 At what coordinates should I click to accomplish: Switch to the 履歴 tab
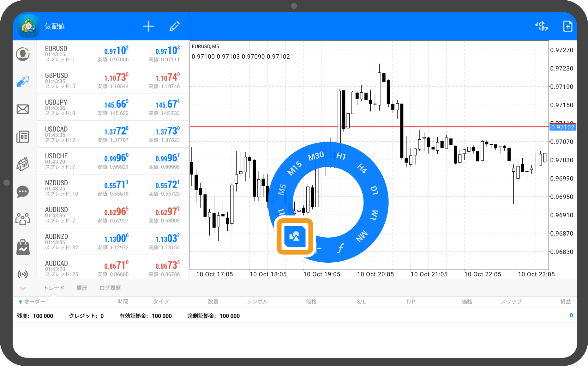[x=82, y=288]
